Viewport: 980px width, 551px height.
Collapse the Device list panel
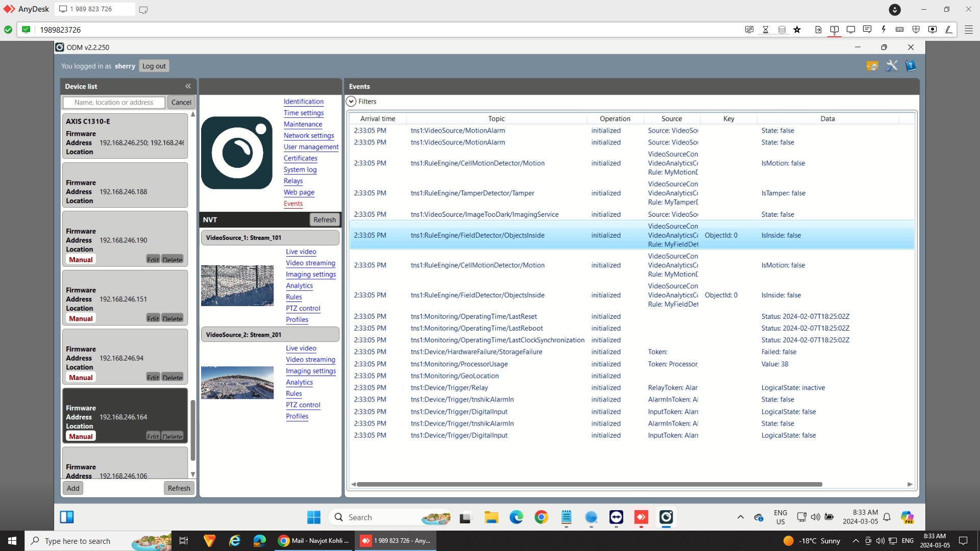click(x=188, y=86)
